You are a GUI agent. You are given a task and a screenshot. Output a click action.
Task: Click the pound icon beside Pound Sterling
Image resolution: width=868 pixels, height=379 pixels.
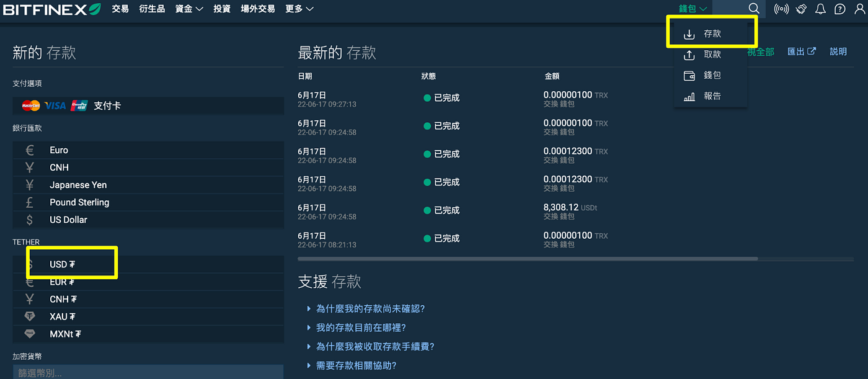click(x=30, y=202)
